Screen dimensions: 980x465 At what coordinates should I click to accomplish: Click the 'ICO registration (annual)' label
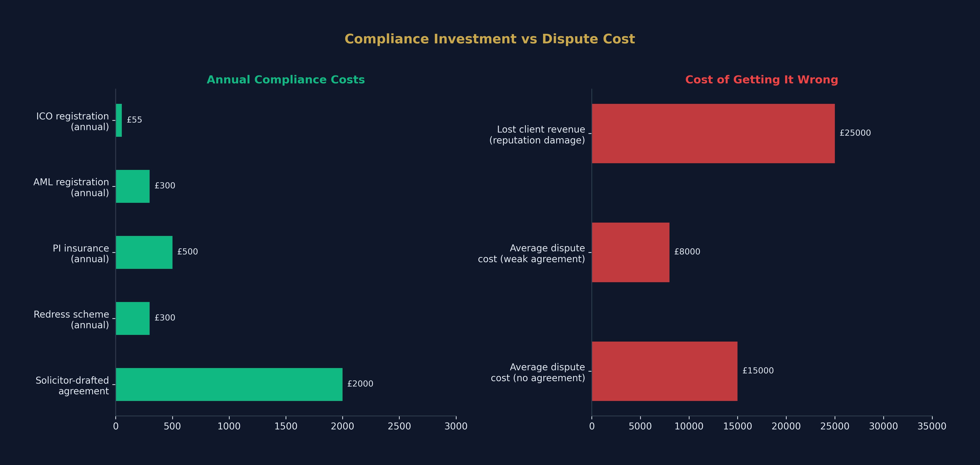pyautogui.click(x=73, y=121)
